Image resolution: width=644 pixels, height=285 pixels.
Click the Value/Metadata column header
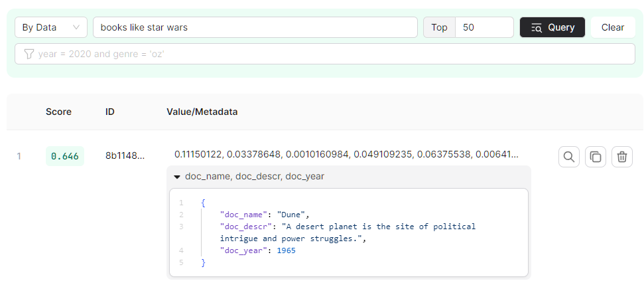(202, 112)
